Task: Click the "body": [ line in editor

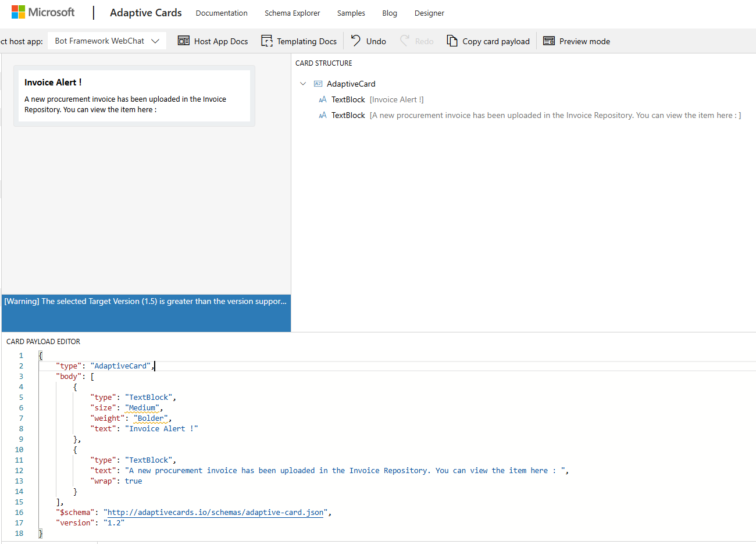Action: pyautogui.click(x=75, y=376)
